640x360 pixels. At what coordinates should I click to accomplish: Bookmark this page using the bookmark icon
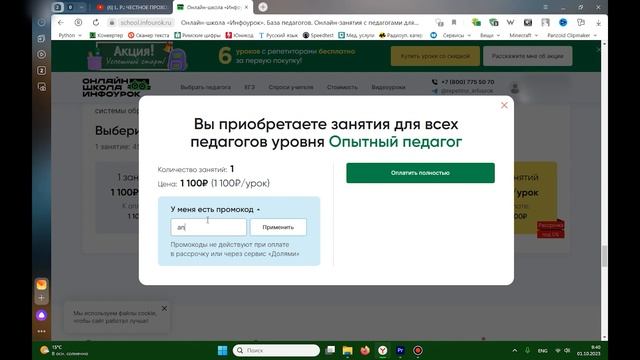pos(454,22)
